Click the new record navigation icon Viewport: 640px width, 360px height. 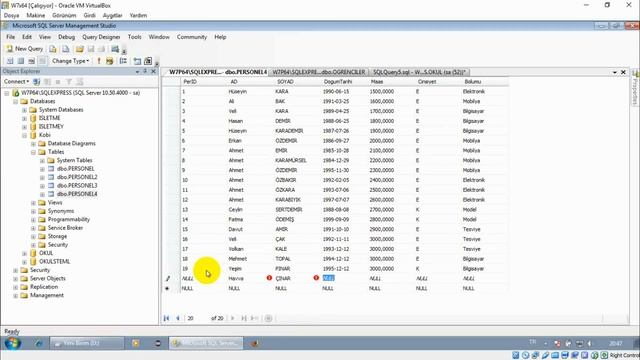coord(254,318)
